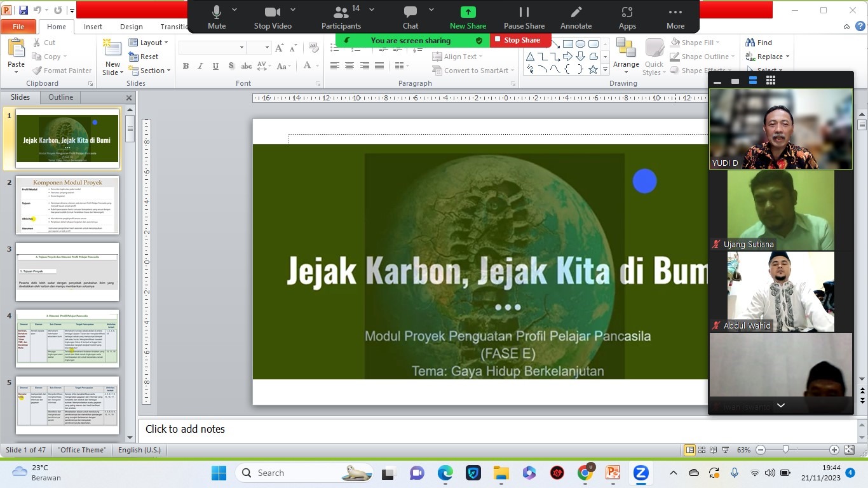Switch to the Design ribbon tab
This screenshot has height=488, width=868.
pyautogui.click(x=132, y=27)
